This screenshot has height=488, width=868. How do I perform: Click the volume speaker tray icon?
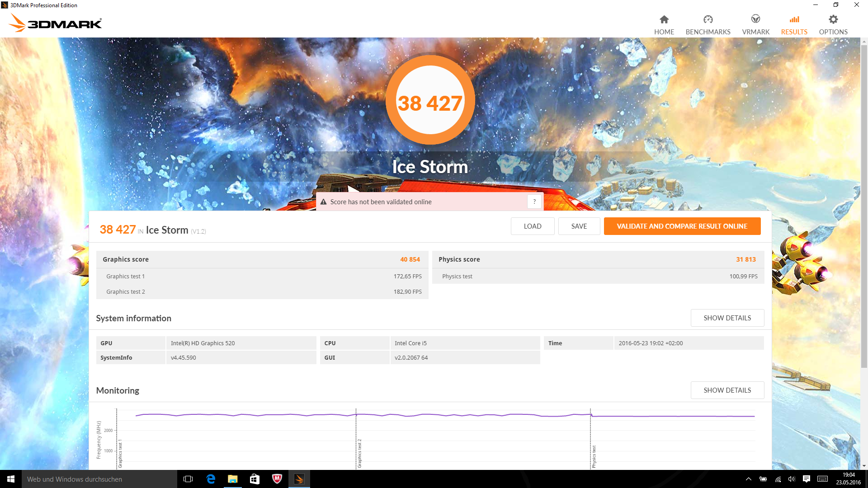pyautogui.click(x=792, y=479)
